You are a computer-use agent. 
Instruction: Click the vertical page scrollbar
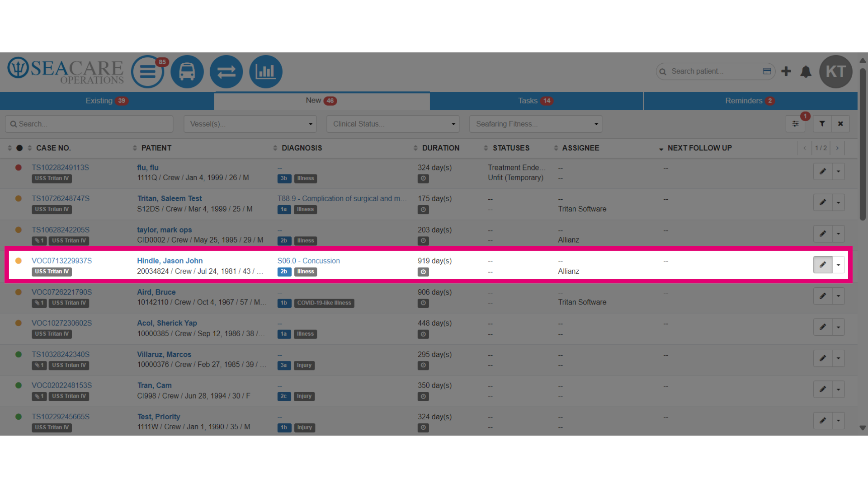[x=863, y=145]
